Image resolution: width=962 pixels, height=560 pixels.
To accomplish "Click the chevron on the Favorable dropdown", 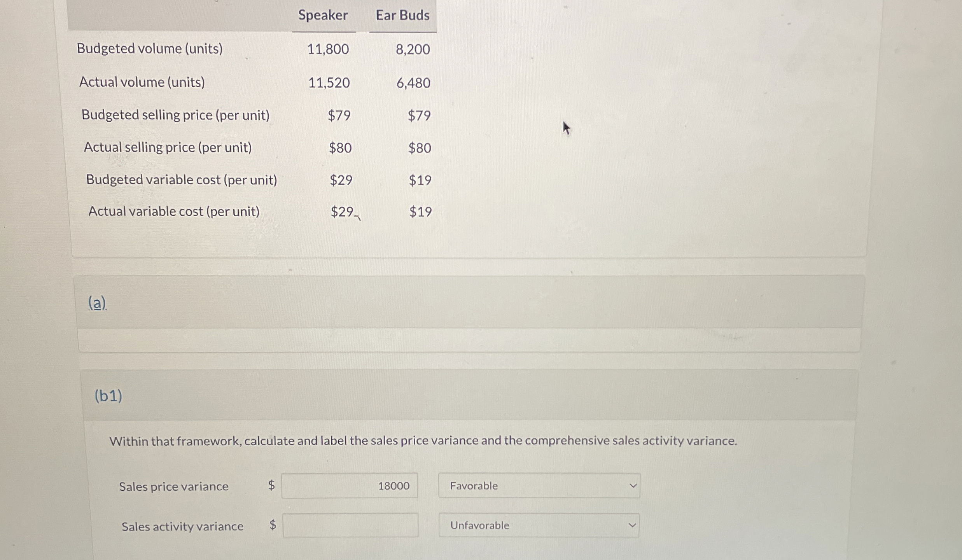I will tap(633, 485).
